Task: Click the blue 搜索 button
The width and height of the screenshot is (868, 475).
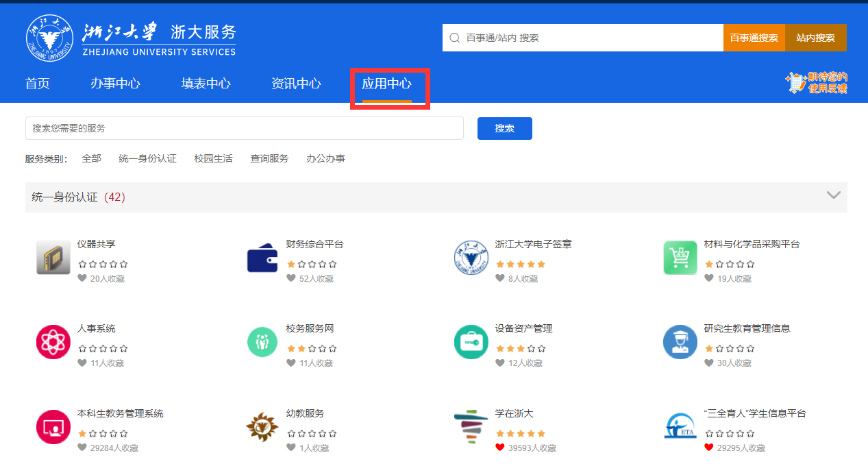Action: pos(505,128)
